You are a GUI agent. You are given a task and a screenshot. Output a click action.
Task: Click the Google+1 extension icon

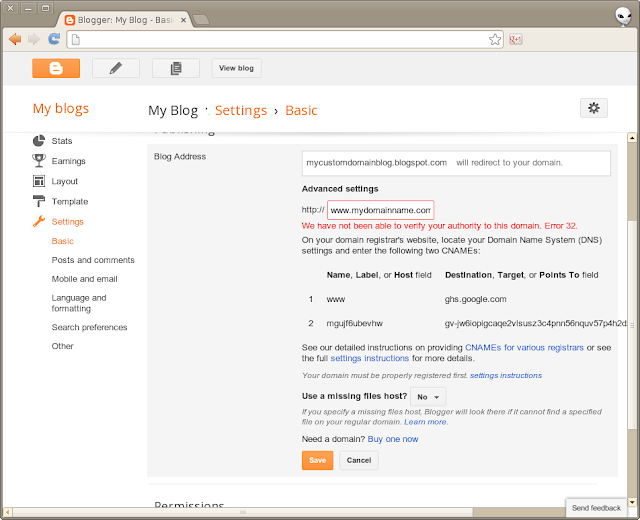tap(516, 40)
